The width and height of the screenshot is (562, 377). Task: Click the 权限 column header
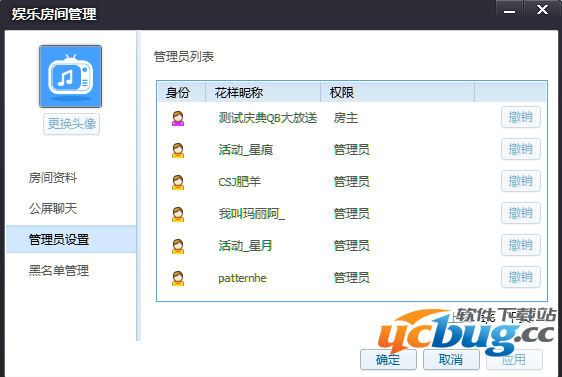point(397,92)
